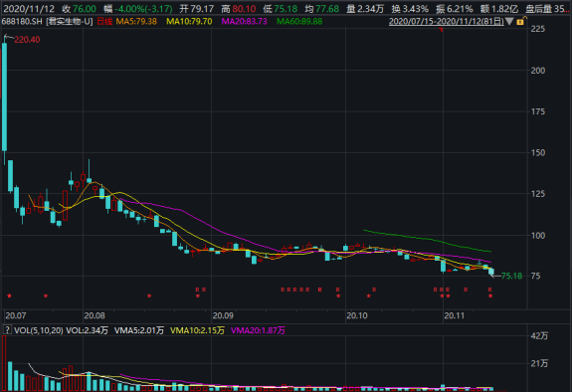The width and height of the screenshot is (573, 392).
Task: Click the 20.11 month label on time axis
Action: tap(455, 315)
